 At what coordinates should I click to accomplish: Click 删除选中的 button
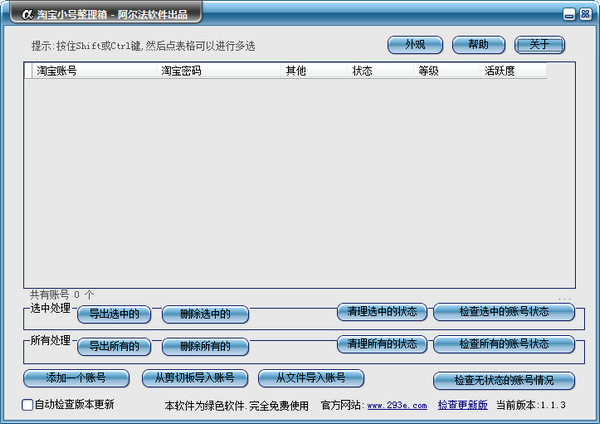[205, 314]
